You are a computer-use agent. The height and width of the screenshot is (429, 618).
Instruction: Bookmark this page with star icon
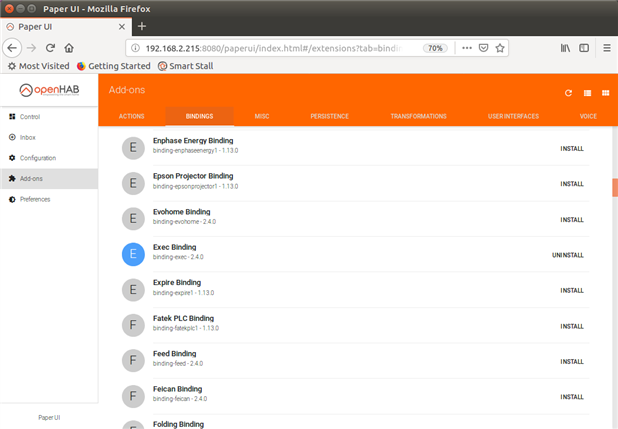(x=500, y=47)
